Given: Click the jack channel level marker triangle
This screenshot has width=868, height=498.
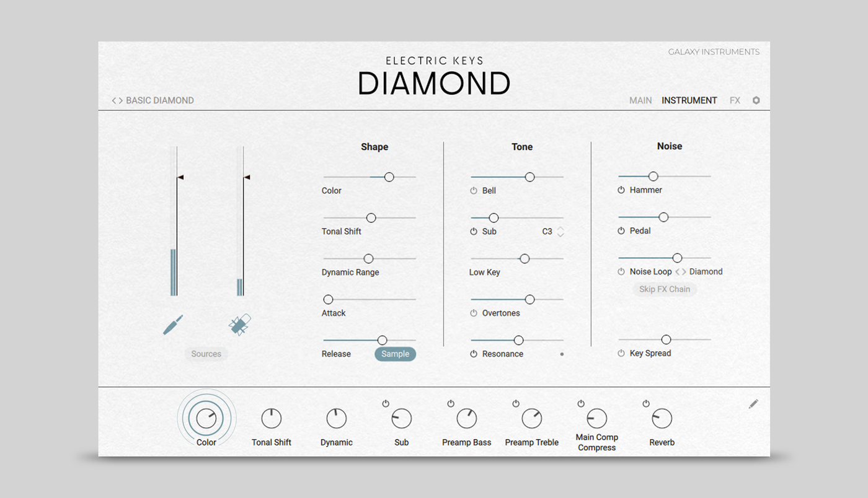Looking at the screenshot, I should pos(180,177).
